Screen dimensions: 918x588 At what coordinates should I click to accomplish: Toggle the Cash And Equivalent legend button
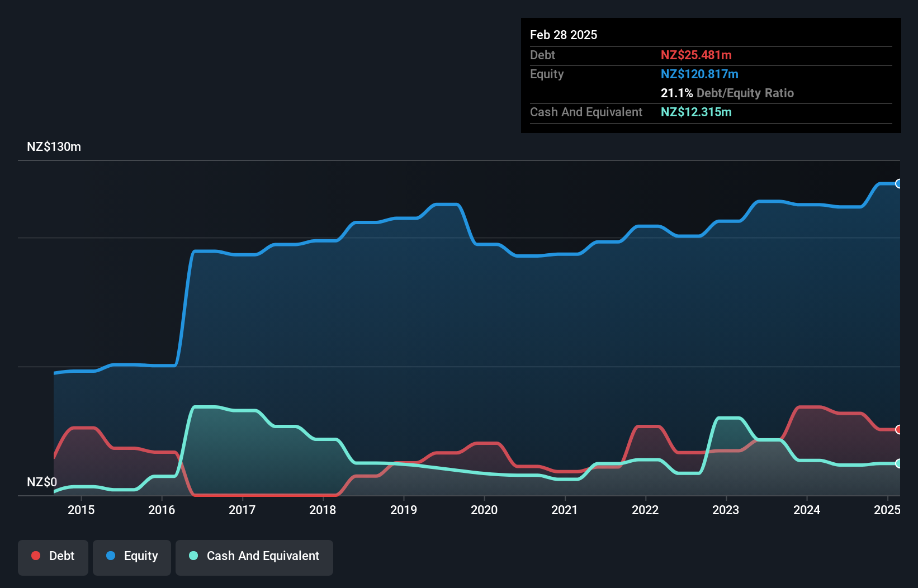point(254,557)
